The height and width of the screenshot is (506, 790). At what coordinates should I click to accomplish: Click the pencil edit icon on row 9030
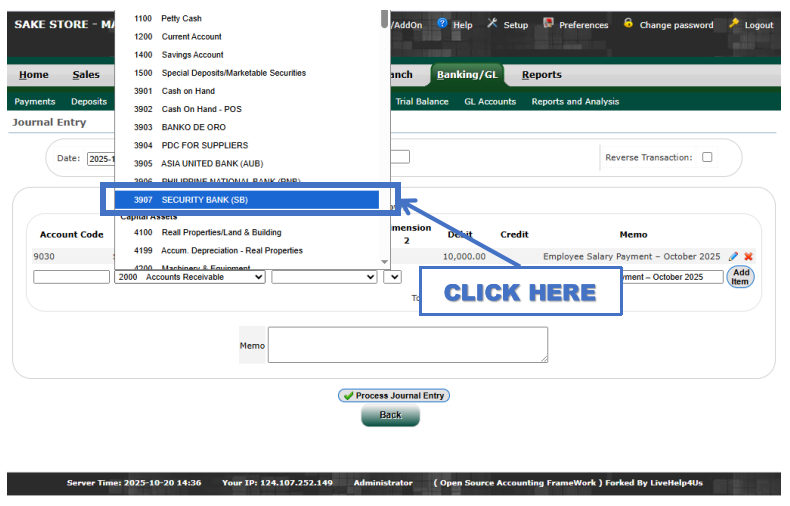click(733, 257)
